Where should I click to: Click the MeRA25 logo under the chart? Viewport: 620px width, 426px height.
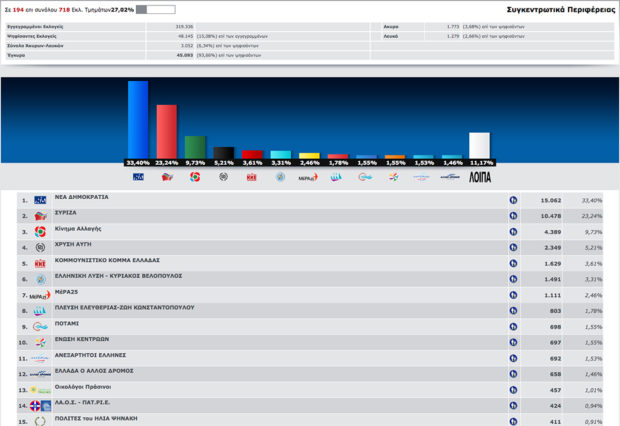coord(308,177)
